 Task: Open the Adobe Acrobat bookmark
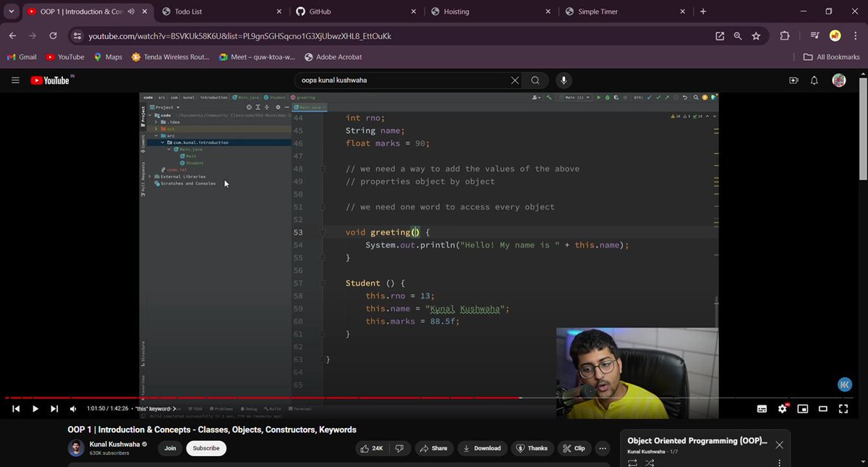[x=333, y=57]
